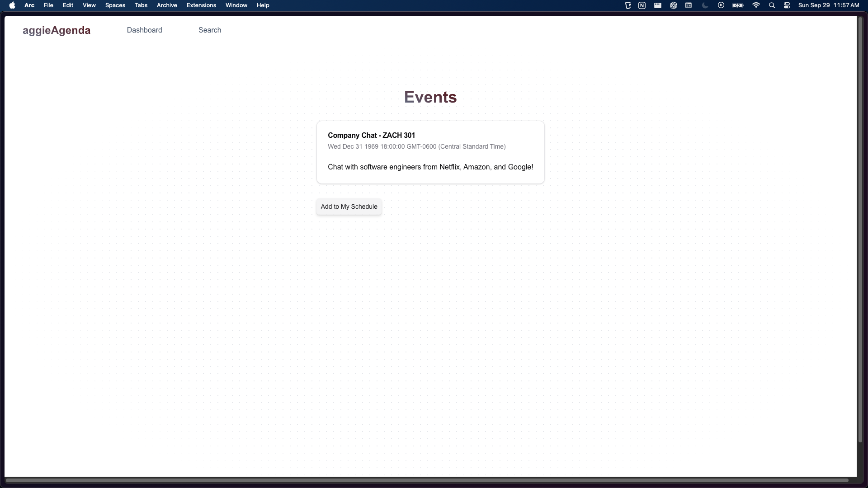Open Spotlight search magnifier icon

click(x=772, y=5)
